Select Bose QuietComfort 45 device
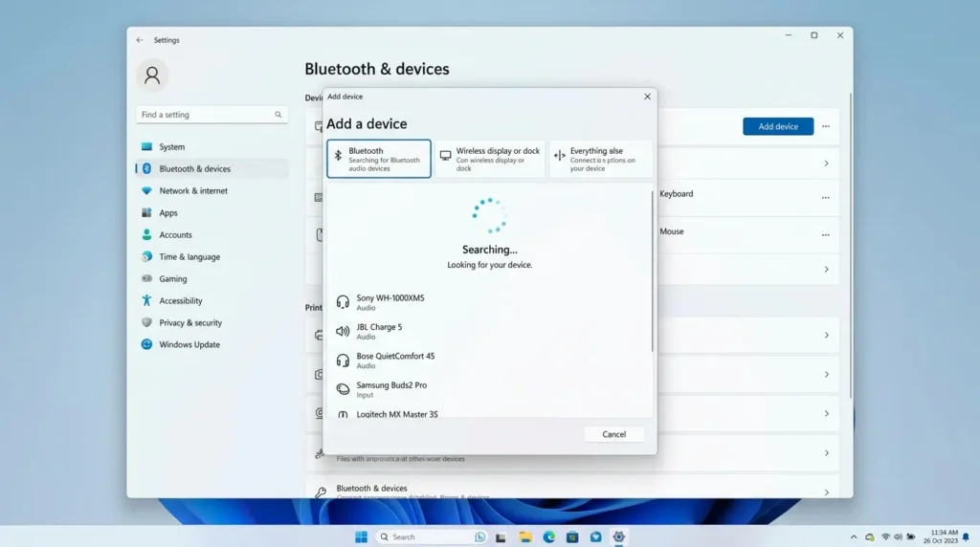 (491, 361)
